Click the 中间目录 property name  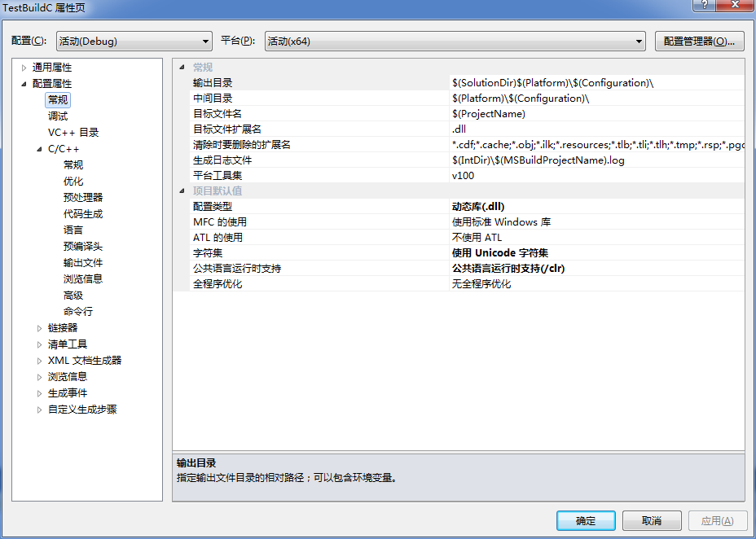point(213,99)
